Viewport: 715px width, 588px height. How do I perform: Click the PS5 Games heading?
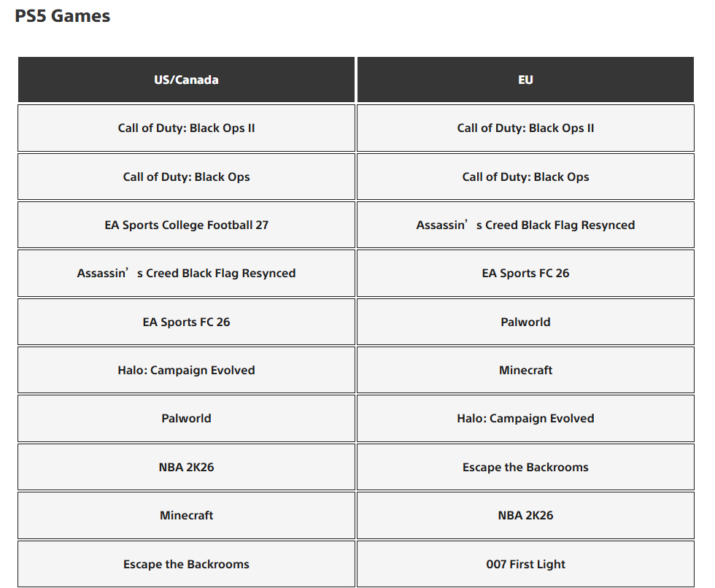click(x=63, y=16)
